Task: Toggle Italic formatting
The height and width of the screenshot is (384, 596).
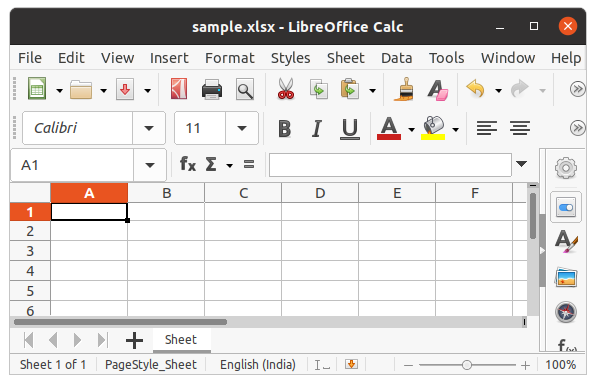Action: 317,129
